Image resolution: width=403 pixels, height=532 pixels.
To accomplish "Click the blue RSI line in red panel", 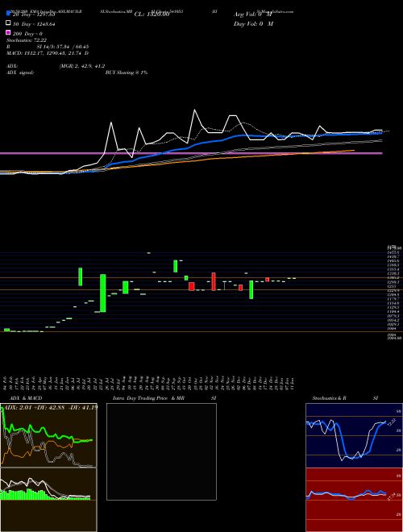I will 346,494.
